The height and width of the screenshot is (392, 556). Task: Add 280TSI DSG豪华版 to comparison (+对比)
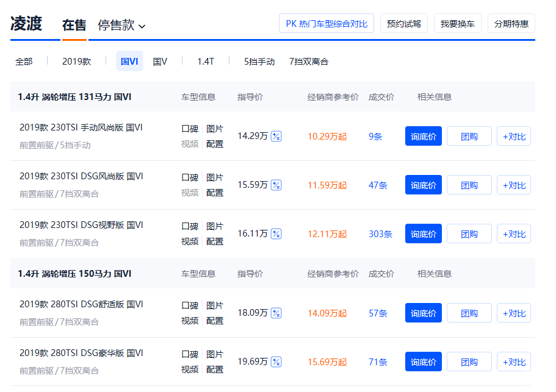[x=513, y=362]
